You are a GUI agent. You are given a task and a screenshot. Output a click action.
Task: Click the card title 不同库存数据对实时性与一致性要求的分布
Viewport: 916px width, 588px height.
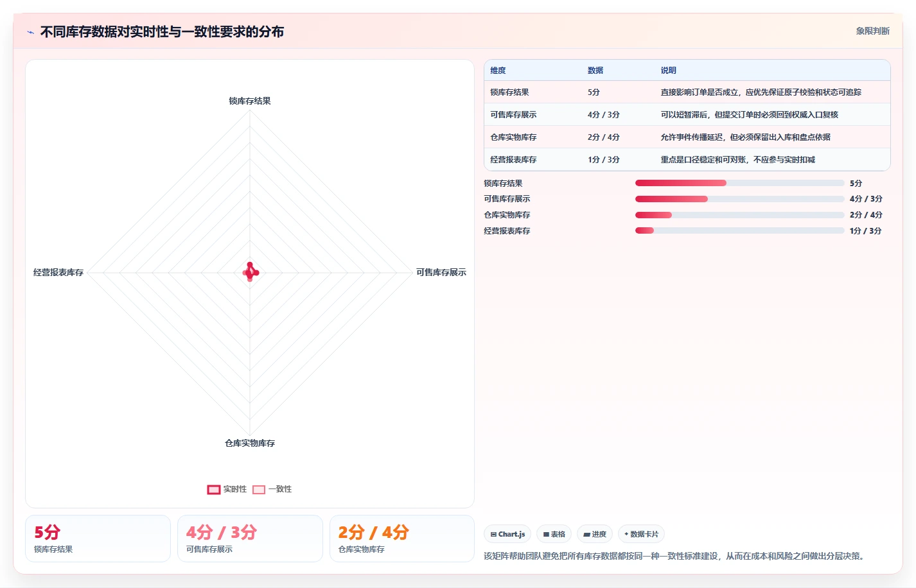click(162, 31)
